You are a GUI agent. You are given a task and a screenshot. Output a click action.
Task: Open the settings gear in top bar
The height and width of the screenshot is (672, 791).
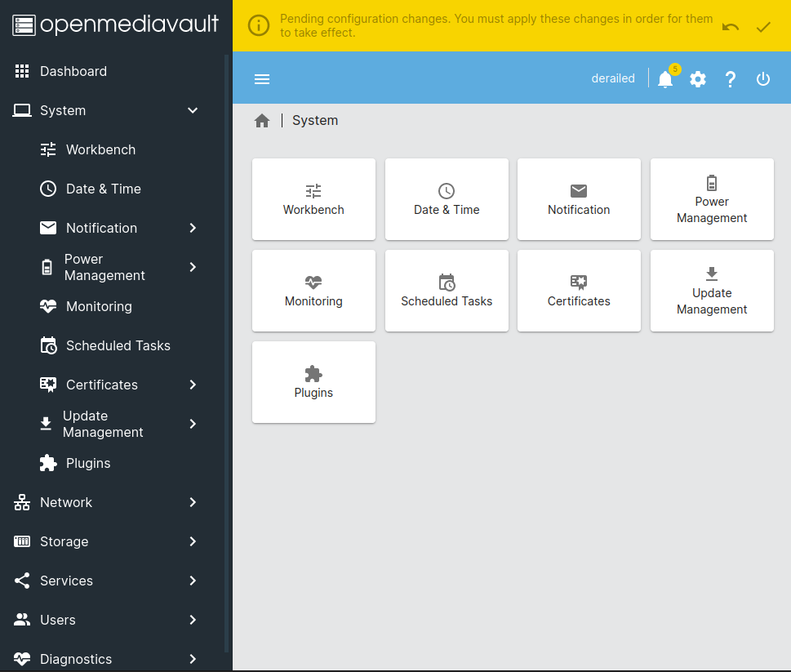point(698,79)
